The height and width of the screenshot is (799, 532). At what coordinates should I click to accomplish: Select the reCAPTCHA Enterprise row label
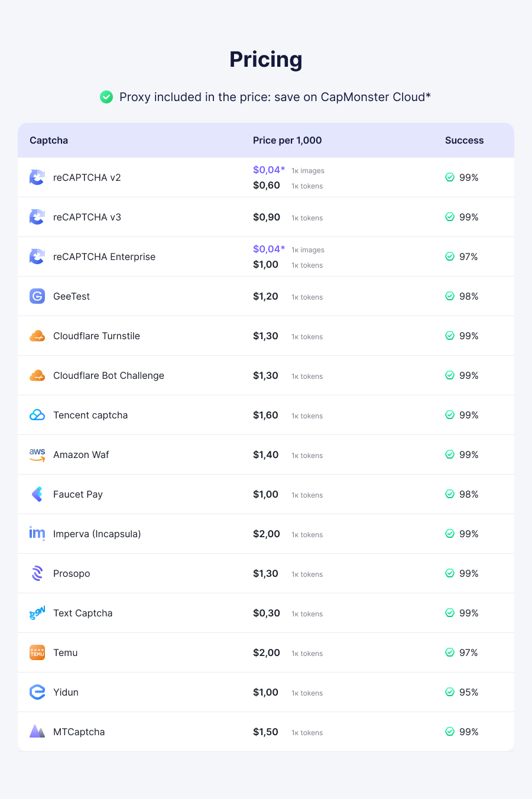coord(104,256)
